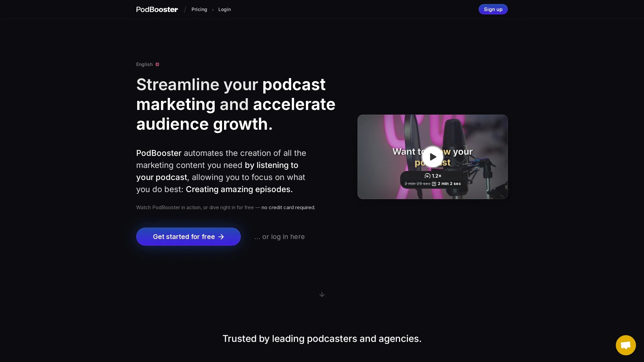This screenshot has width=644, height=362.
Task: Click 'Trusted by leading podcasters and agencies.' heading
Action: [322, 339]
